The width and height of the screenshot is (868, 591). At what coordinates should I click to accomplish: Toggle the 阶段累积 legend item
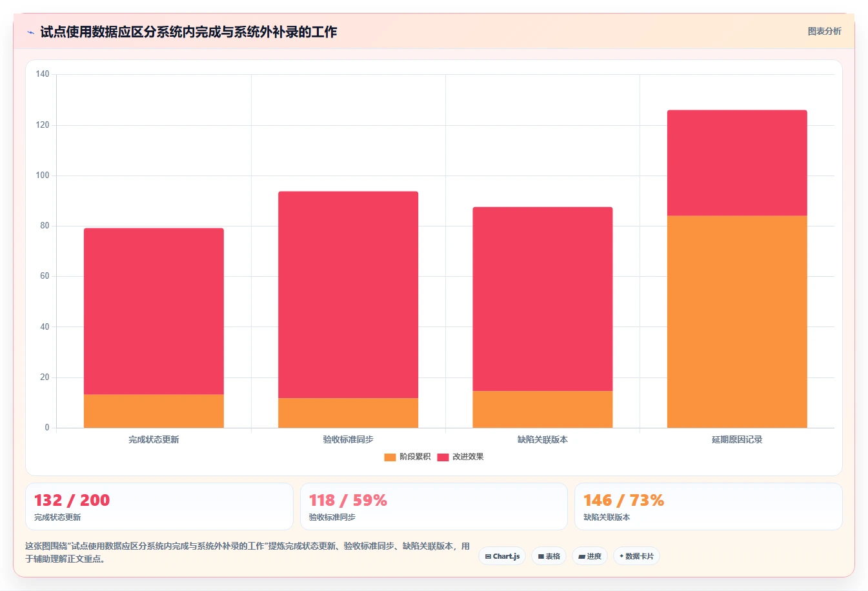pyautogui.click(x=407, y=457)
